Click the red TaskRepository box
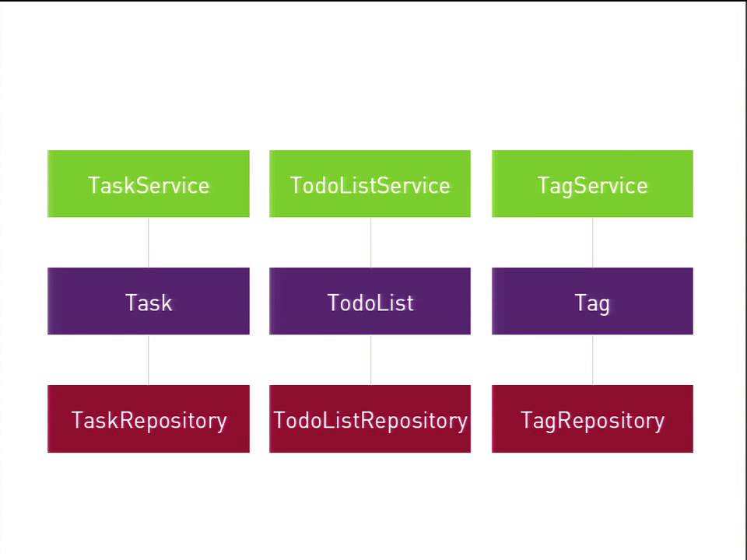 coord(148,419)
